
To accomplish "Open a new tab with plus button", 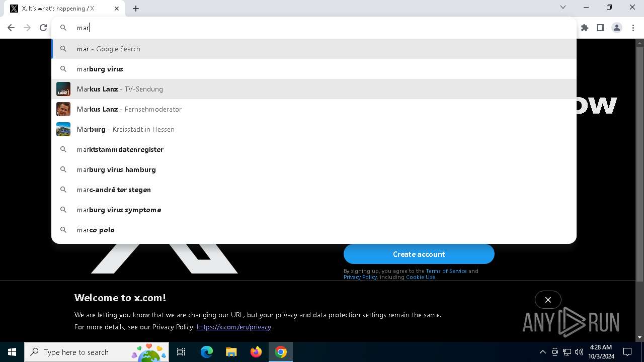I will tap(136, 9).
